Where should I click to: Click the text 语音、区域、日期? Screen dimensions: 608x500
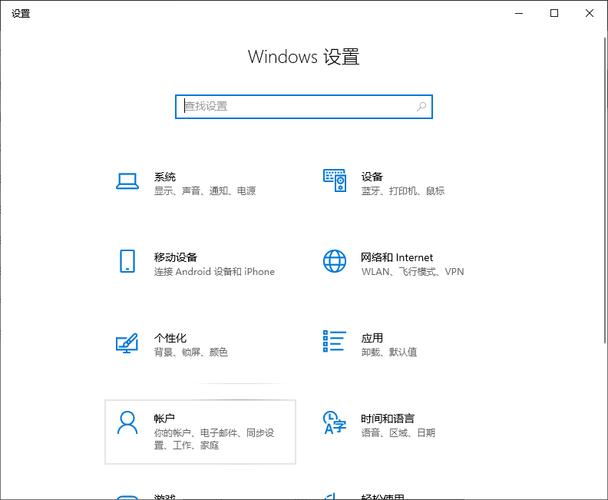point(398,433)
